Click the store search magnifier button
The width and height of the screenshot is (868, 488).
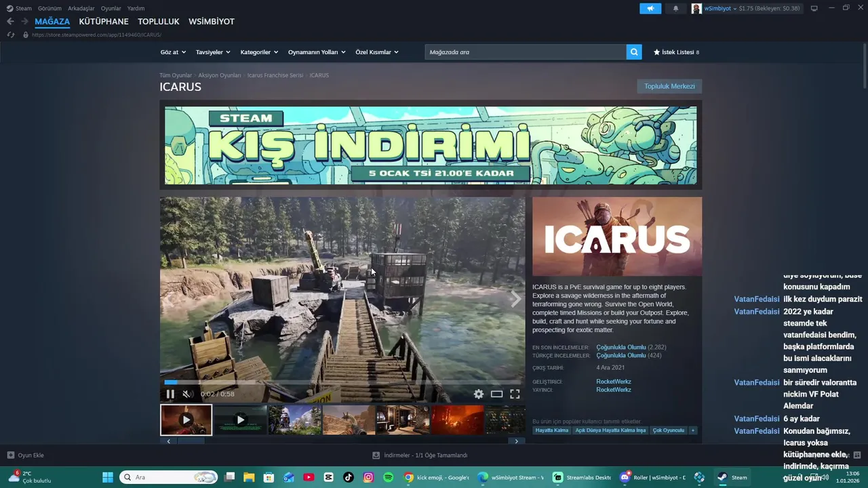(x=634, y=52)
